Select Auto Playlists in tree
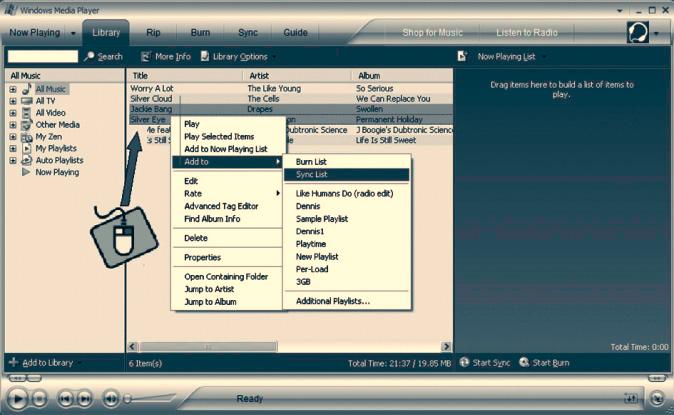Screen dimensions: 674x415 59,160
